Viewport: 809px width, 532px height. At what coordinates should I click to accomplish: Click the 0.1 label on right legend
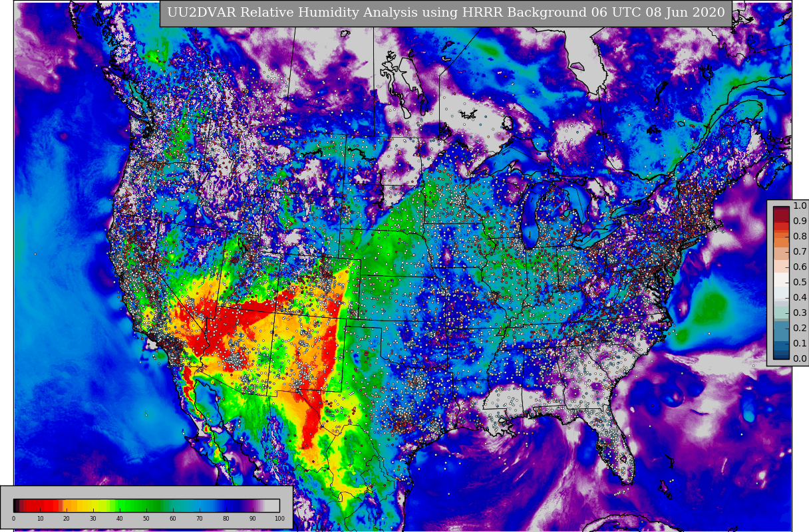(800, 344)
